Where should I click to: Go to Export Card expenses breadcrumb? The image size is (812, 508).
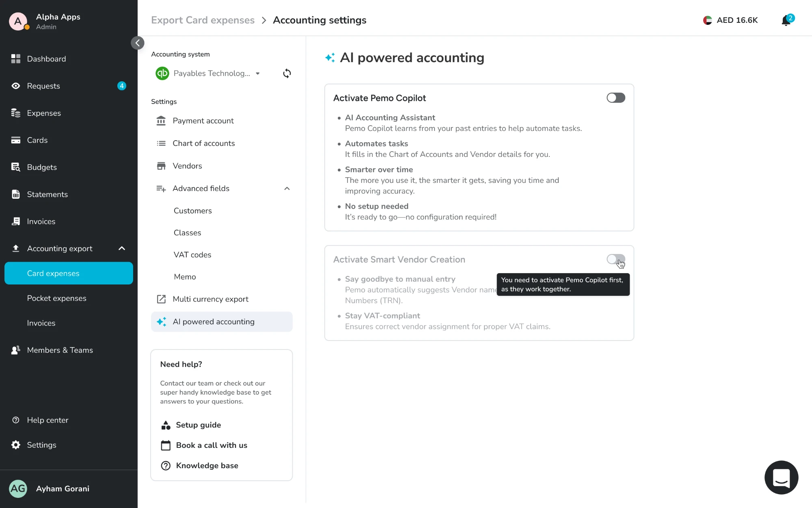203,20
